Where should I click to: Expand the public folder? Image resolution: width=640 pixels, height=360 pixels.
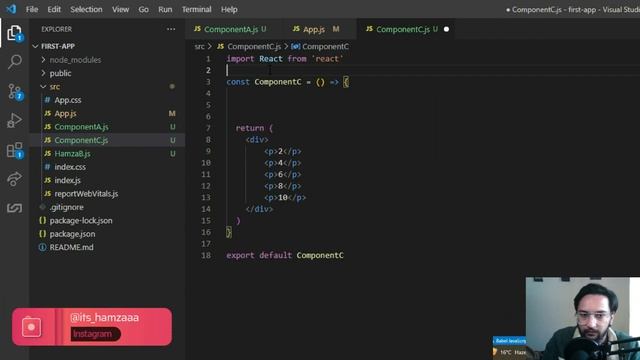tap(60, 73)
